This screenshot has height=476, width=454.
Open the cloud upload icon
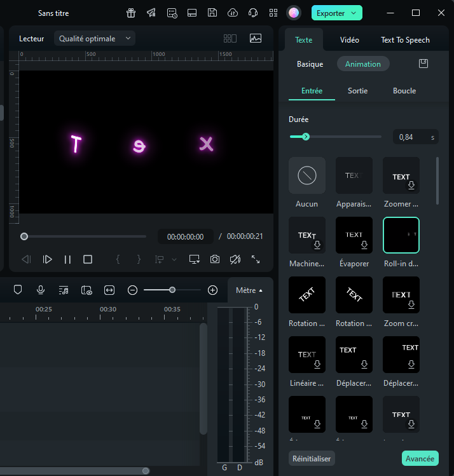tap(233, 13)
